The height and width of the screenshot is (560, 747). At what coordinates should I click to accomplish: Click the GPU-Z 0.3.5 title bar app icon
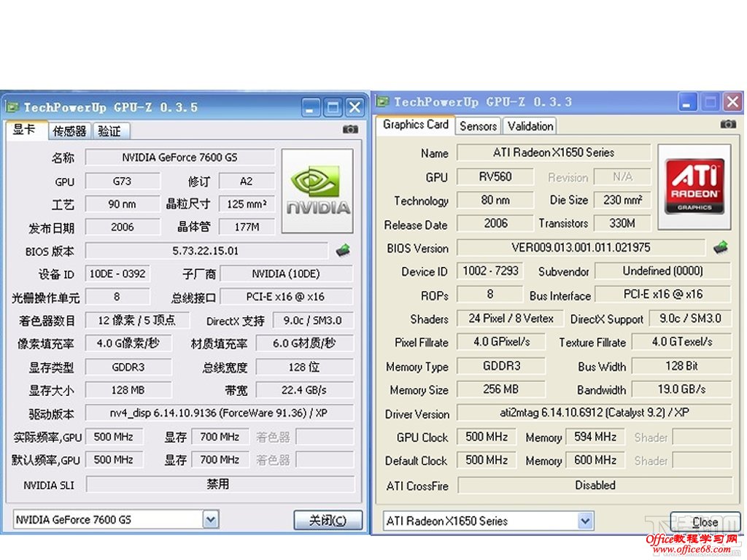click(x=12, y=107)
